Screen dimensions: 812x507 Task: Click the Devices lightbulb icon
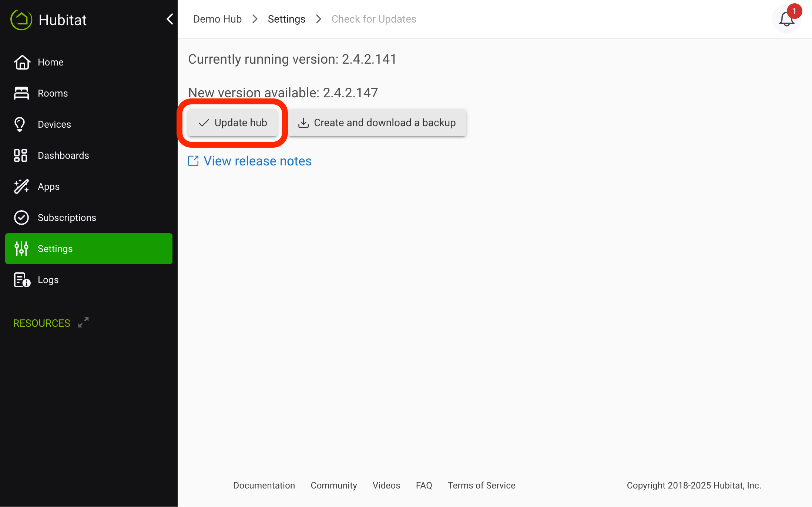tap(20, 124)
